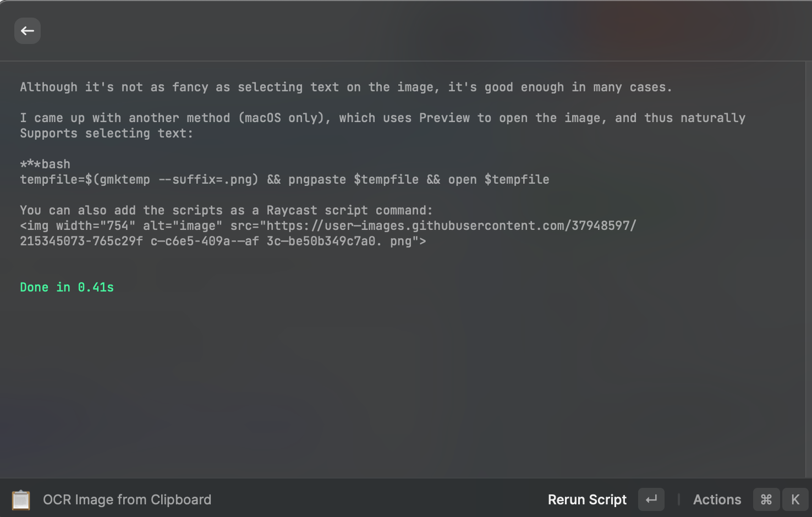Open the Actions menu
The height and width of the screenshot is (517, 812).
click(716, 499)
